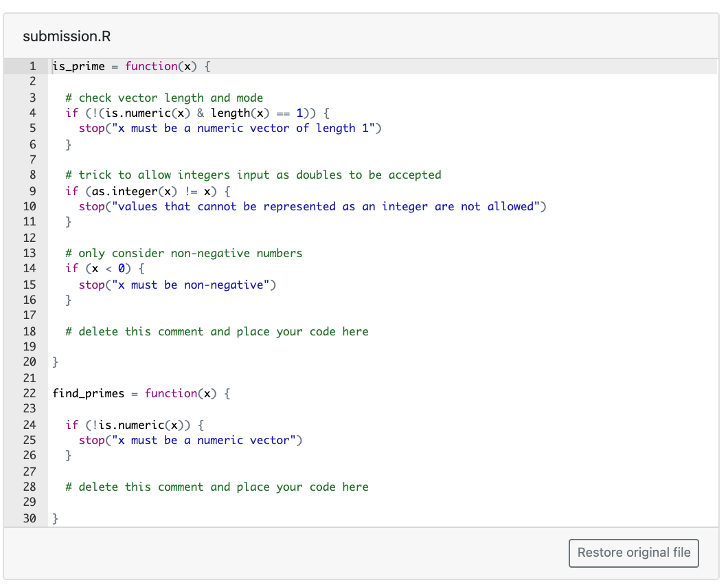The image size is (728, 587).
Task: Click the Restore original file button
Action: [x=633, y=553]
